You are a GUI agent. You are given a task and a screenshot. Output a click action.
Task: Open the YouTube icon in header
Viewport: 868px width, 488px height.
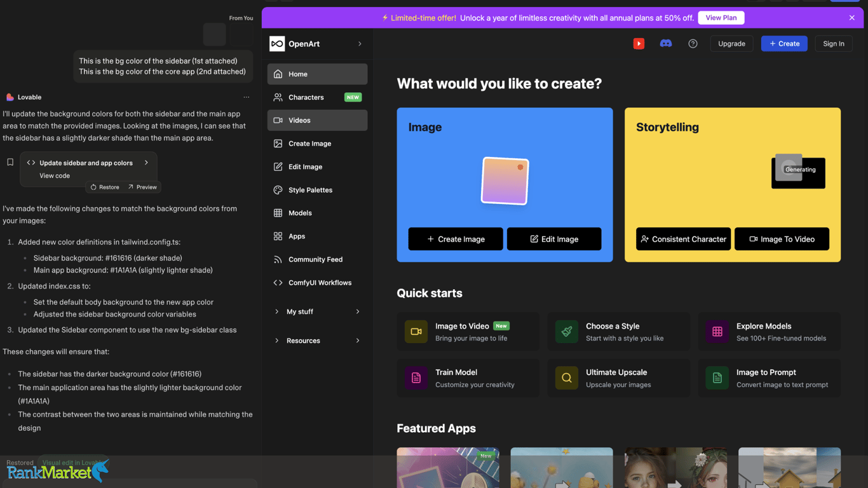(639, 43)
